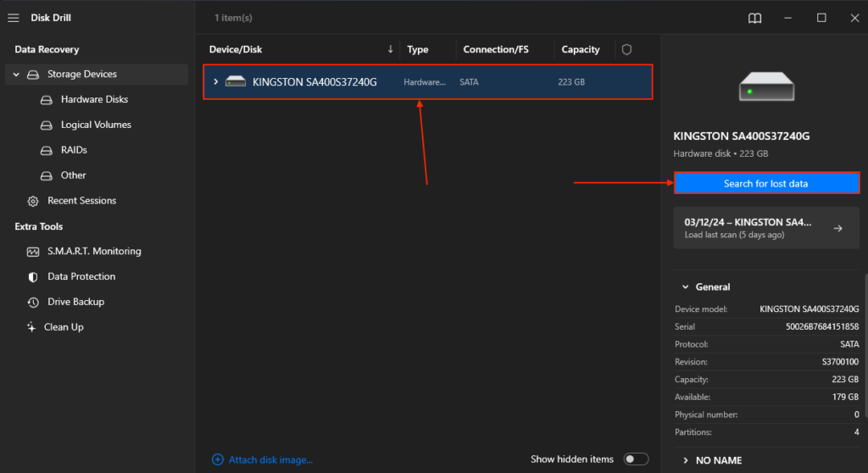The width and height of the screenshot is (868, 473).
Task: Click the Recent Sessions gear icon
Action: pos(33,201)
